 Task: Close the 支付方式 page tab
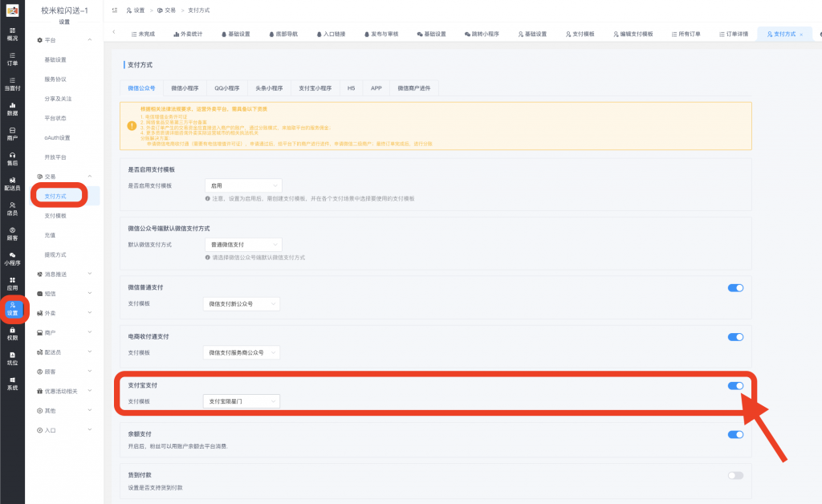[x=801, y=35]
